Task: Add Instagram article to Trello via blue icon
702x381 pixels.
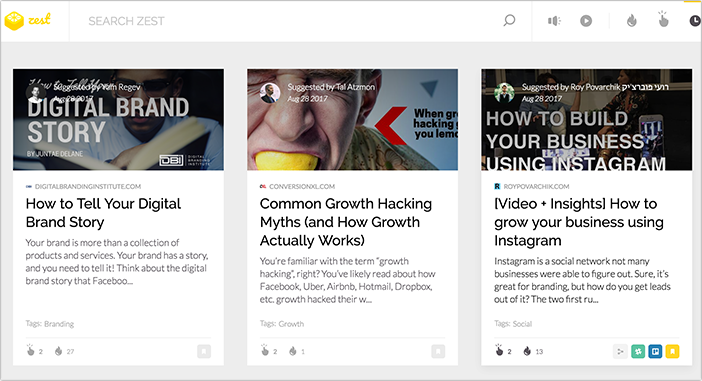Action: (655, 351)
